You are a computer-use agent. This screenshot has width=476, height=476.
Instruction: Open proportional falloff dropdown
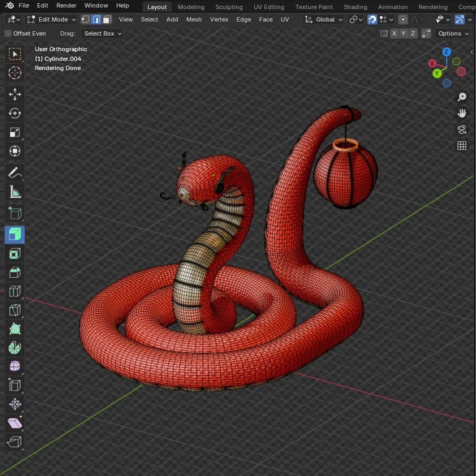[416, 19]
